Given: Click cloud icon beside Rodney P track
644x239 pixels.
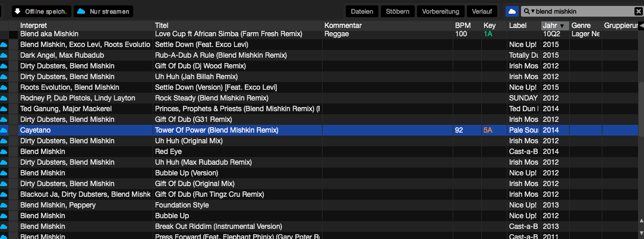Looking at the screenshot, I should (x=4, y=98).
